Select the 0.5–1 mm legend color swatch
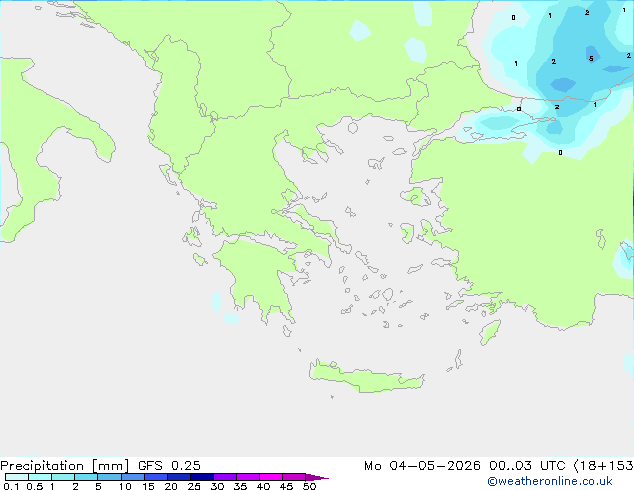The height and width of the screenshot is (490, 634). point(40,477)
